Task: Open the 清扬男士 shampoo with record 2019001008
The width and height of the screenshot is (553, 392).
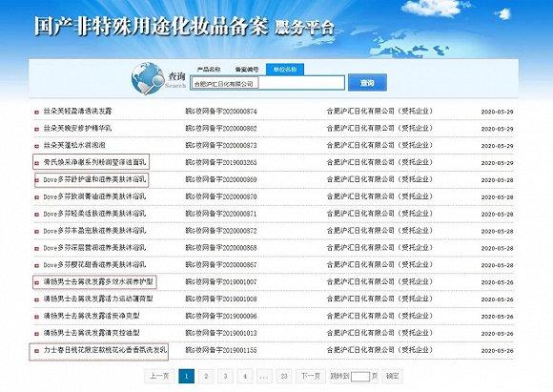Action: (98, 299)
